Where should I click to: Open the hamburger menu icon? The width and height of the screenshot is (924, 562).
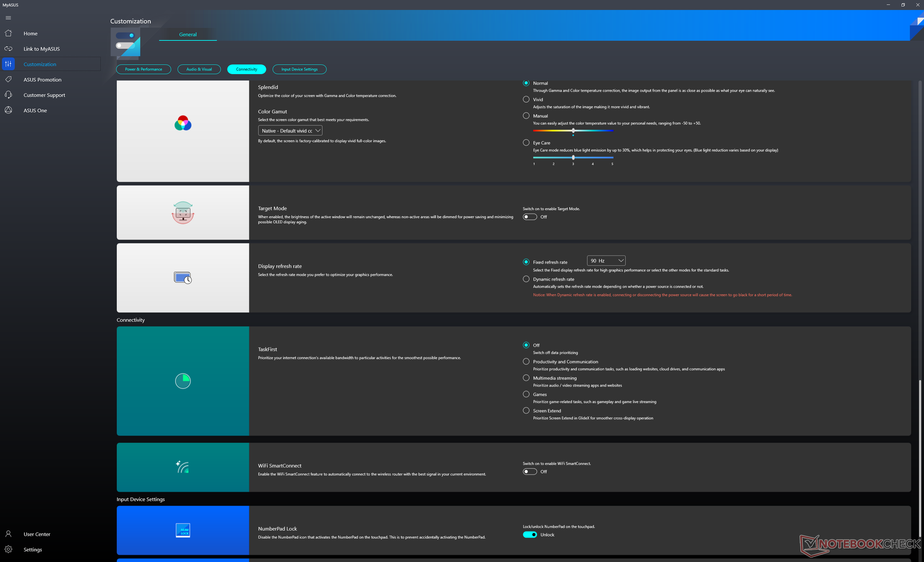pos(8,18)
